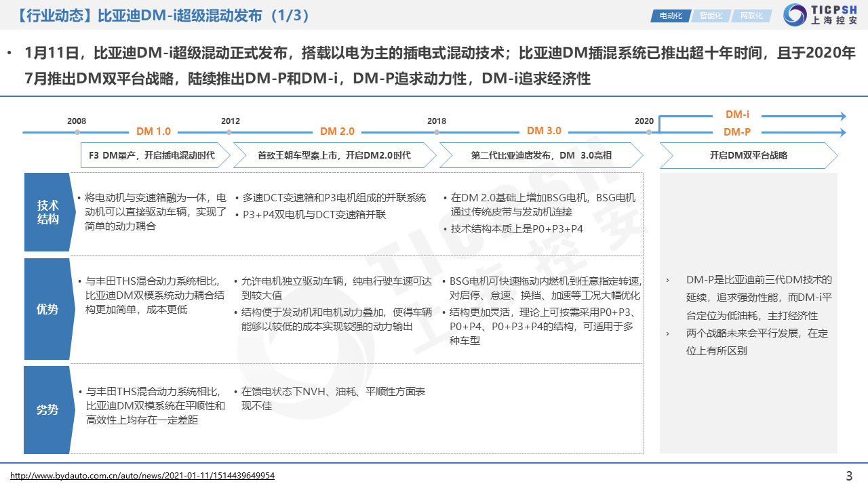Open the bydauto.com.cn source link

tap(142, 476)
